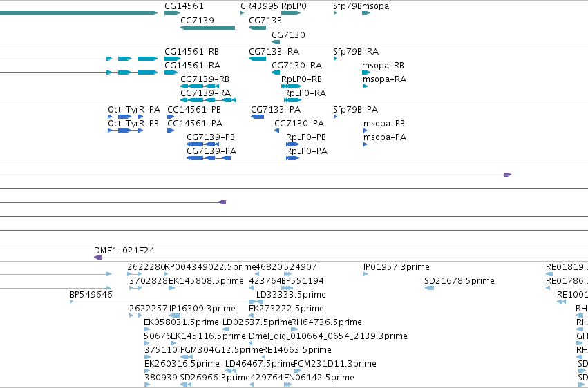Click EST label BP551194
Screen dimensions: 588x388
302,280
